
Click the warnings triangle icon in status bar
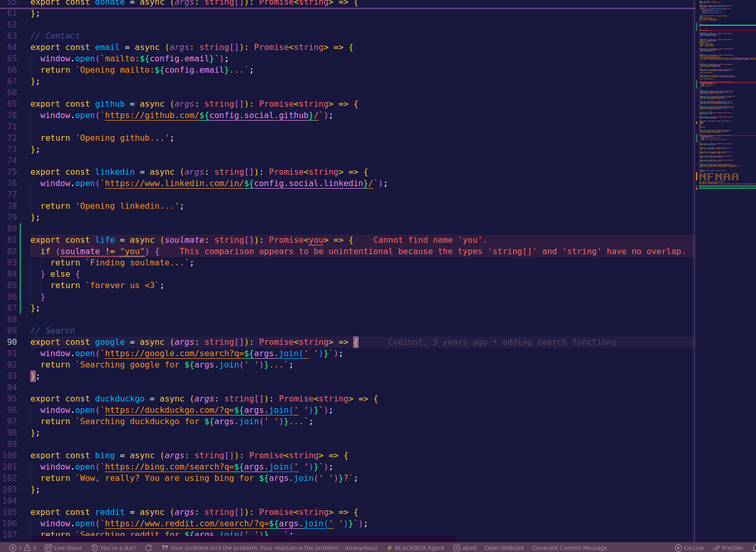coord(28,548)
